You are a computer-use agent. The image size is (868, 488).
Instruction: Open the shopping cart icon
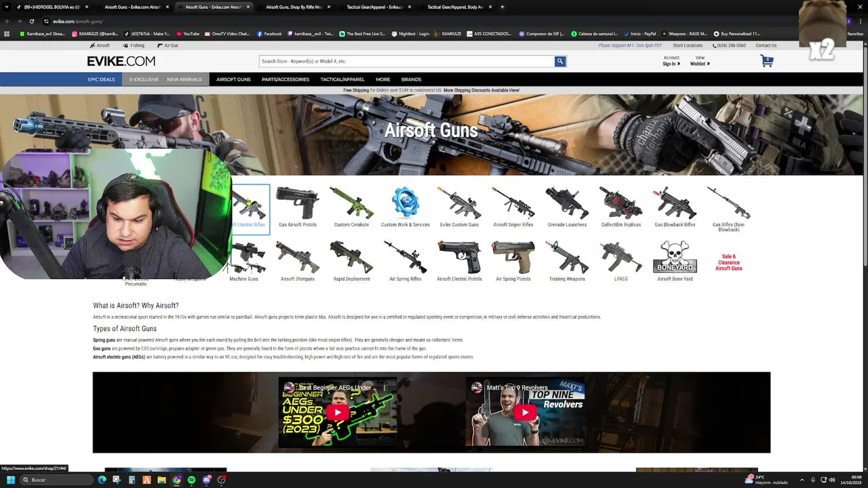[766, 61]
